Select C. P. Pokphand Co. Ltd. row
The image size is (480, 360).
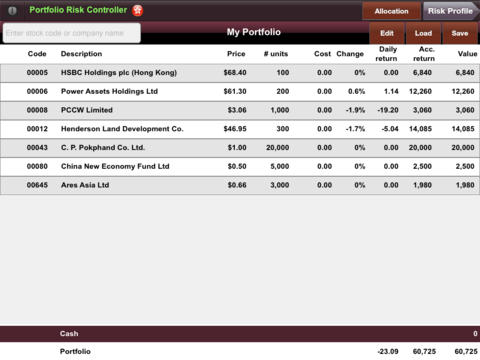pyautogui.click(x=240, y=148)
